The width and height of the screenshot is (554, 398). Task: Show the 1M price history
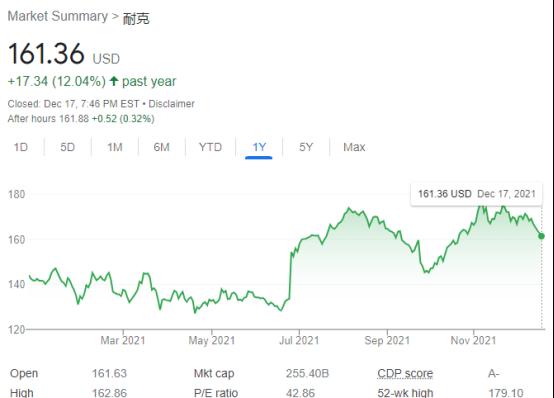(x=115, y=147)
